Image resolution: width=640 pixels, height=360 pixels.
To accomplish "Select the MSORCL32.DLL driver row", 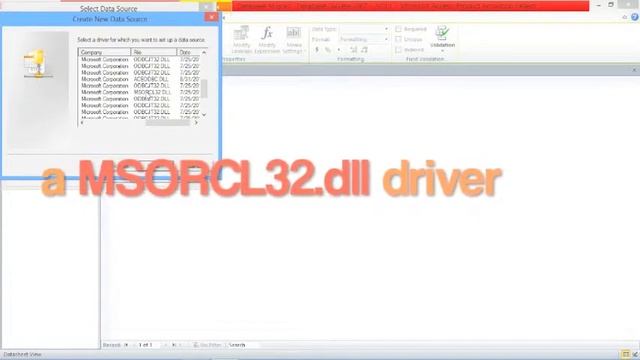I will [139, 92].
